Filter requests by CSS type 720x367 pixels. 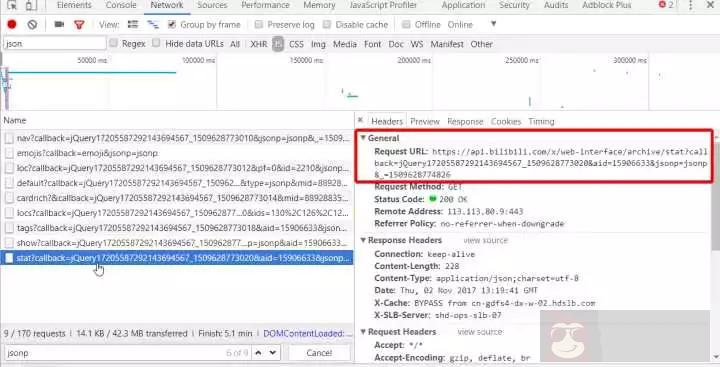pyautogui.click(x=296, y=44)
